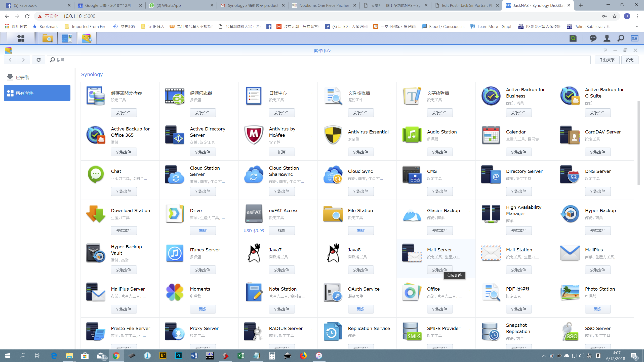Click 購買 for exFAT Access
This screenshot has height=362, width=644.
coord(282,231)
